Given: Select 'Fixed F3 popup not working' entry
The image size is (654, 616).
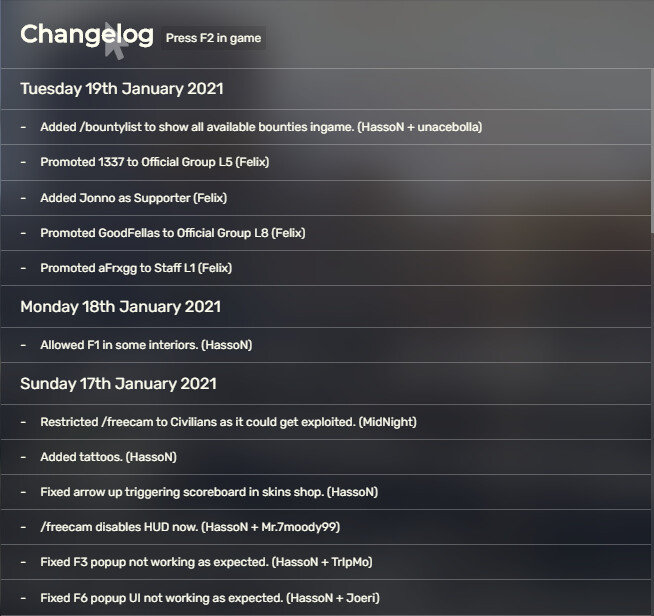Looking at the screenshot, I should point(205,562).
